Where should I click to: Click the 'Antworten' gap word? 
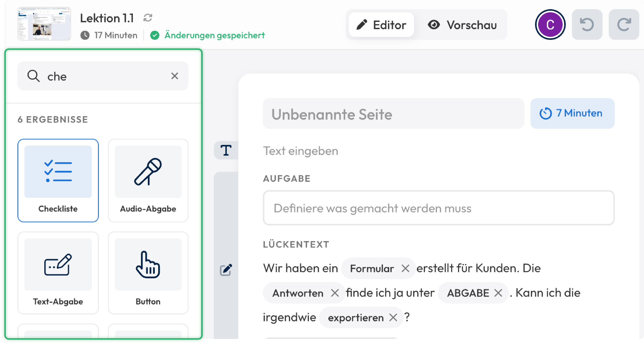tap(298, 293)
